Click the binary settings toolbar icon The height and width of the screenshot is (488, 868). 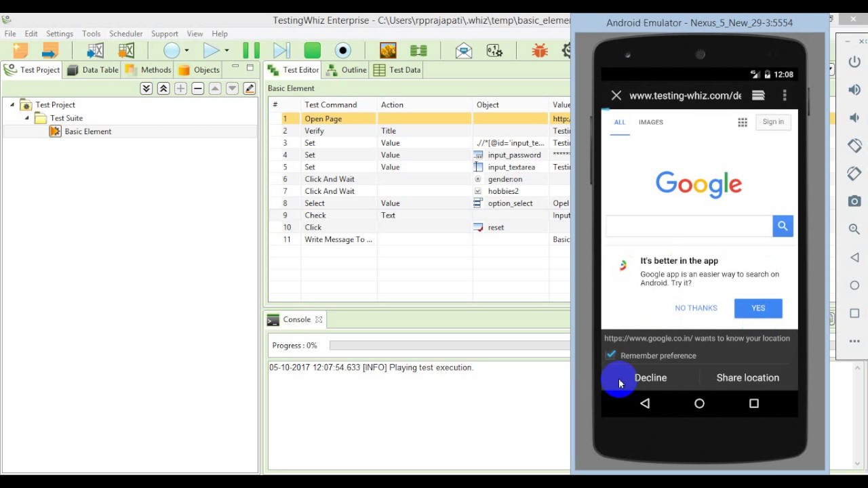[x=494, y=50]
